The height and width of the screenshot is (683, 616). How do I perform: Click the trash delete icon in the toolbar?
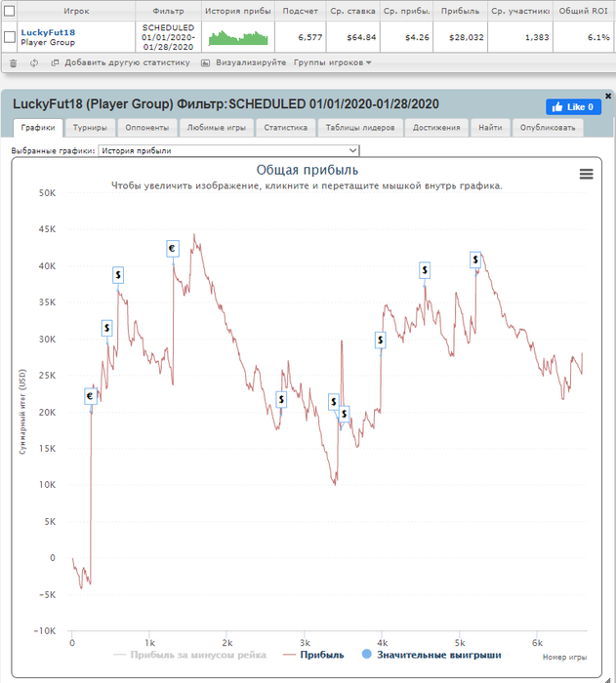tap(14, 63)
